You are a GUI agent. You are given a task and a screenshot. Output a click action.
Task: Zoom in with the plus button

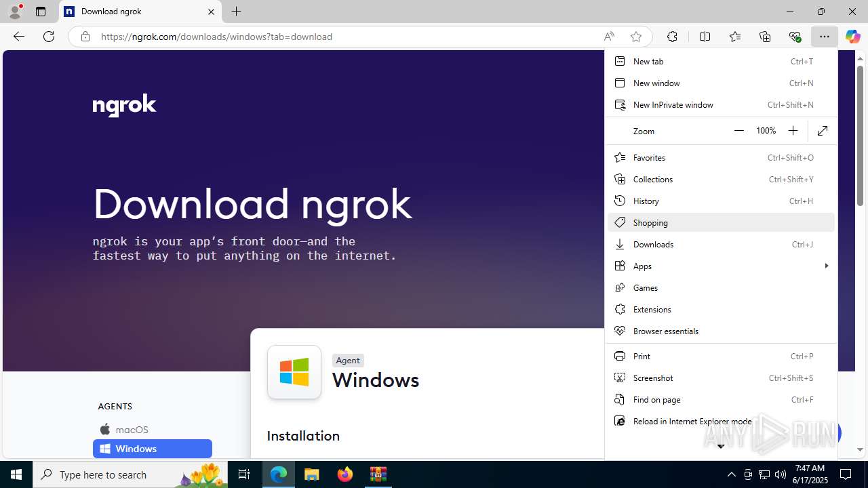click(793, 131)
